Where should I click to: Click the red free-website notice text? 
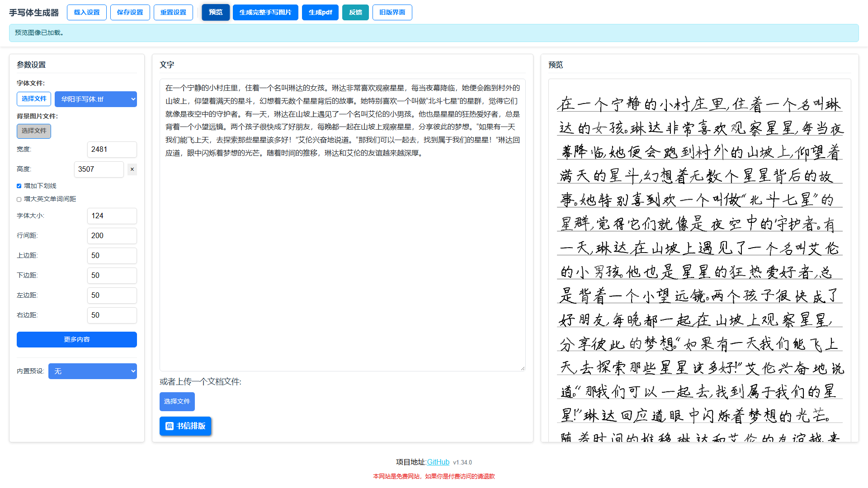pos(434,476)
